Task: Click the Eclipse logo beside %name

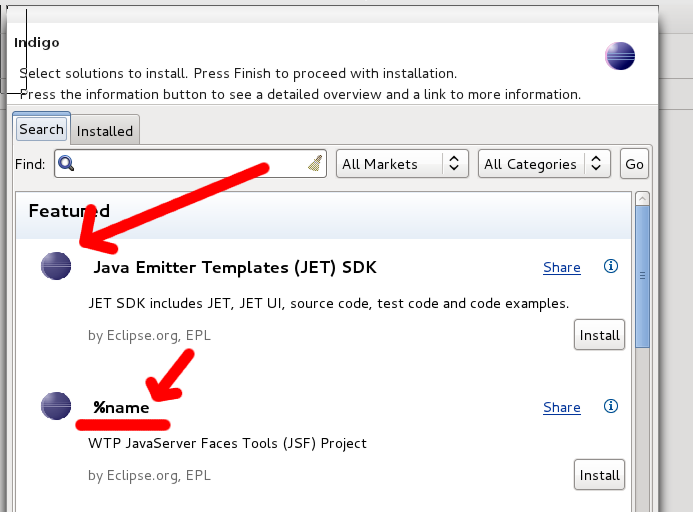Action: (x=56, y=406)
